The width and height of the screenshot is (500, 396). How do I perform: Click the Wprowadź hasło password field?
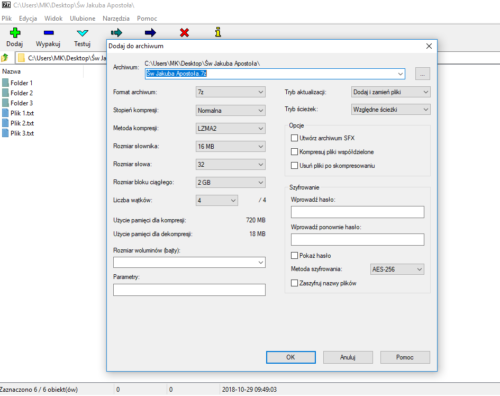click(x=358, y=212)
